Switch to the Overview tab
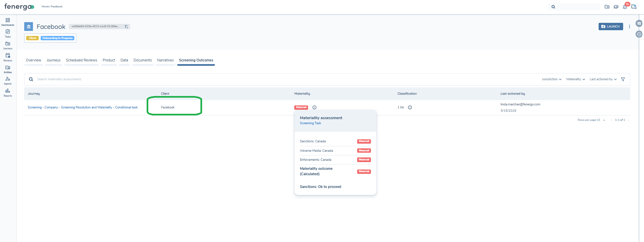644x242 pixels. coord(34,60)
